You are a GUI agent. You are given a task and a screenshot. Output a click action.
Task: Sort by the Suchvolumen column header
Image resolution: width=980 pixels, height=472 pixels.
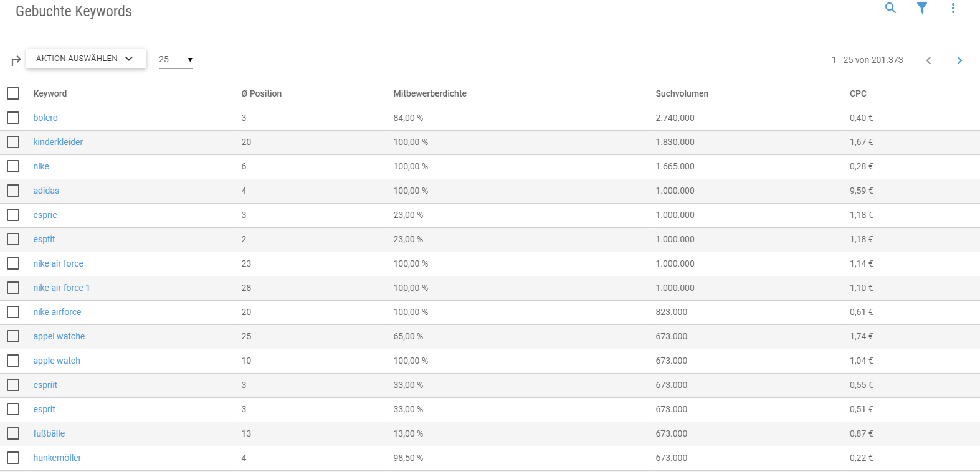pos(682,93)
